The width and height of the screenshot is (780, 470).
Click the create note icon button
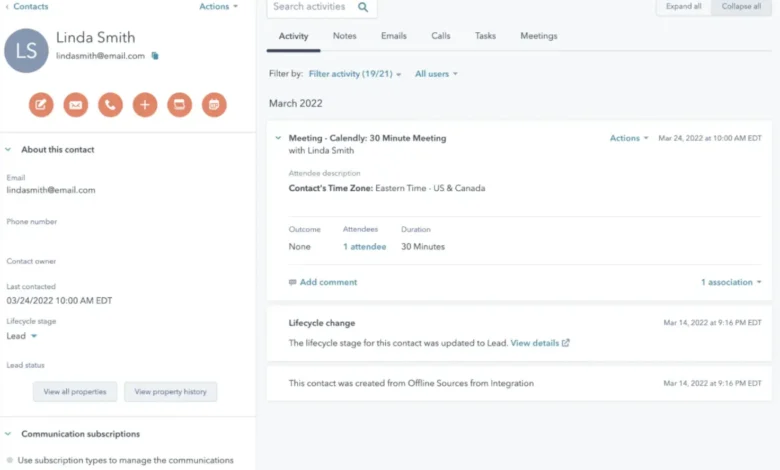pos(41,104)
